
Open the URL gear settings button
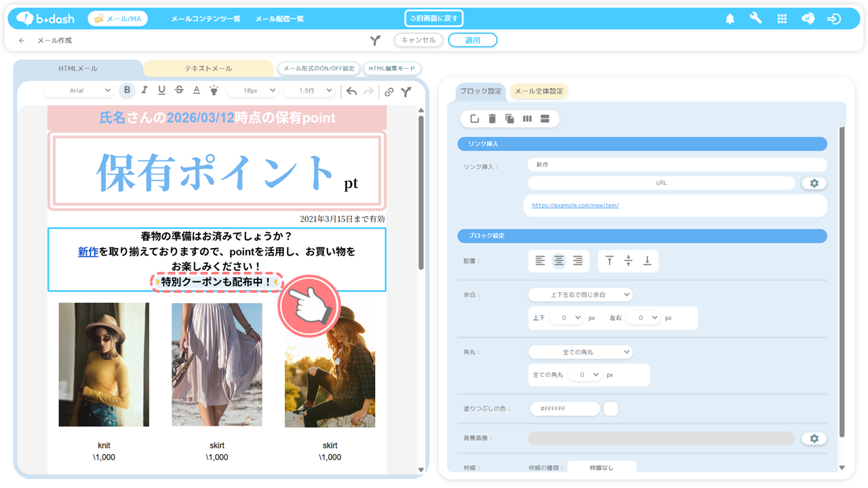click(814, 183)
